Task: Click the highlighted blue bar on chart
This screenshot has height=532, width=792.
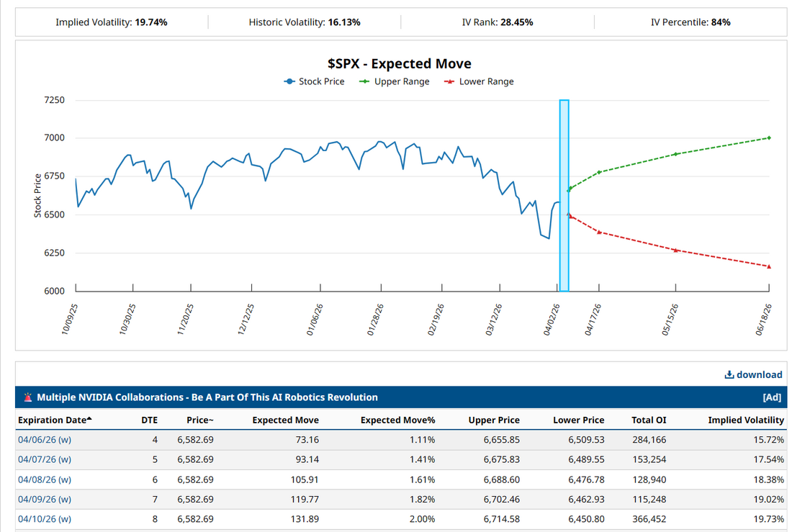Action: pyautogui.click(x=564, y=195)
